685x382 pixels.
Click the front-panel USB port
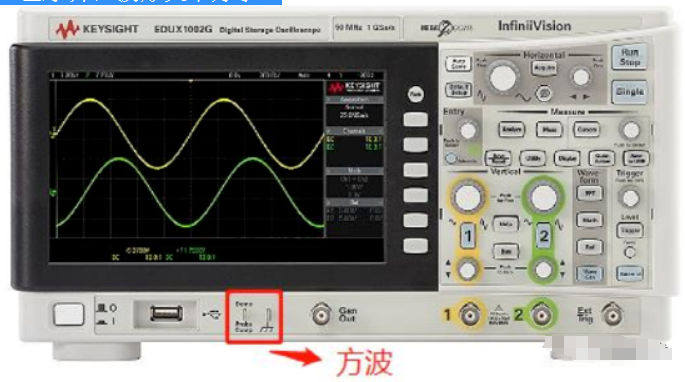tap(166, 313)
